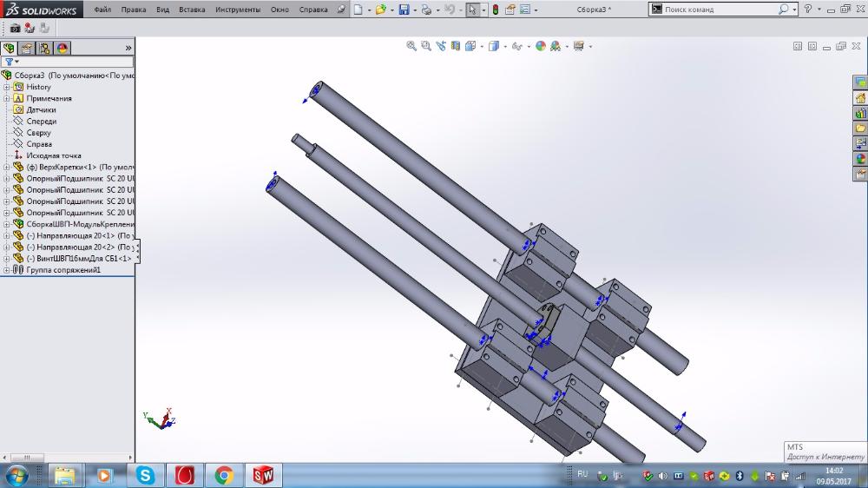Expand the Группа сопряжений1 node
Viewport: 868px width, 488px height.
[6, 270]
